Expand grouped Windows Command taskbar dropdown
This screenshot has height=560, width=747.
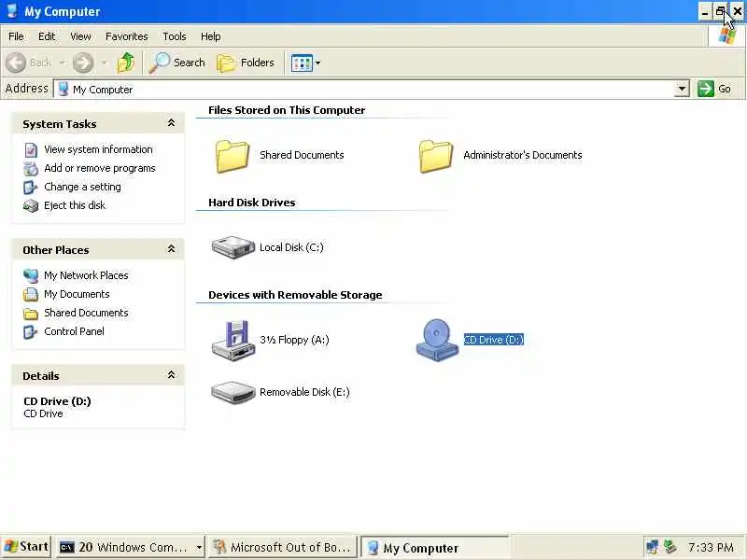pyautogui.click(x=199, y=548)
